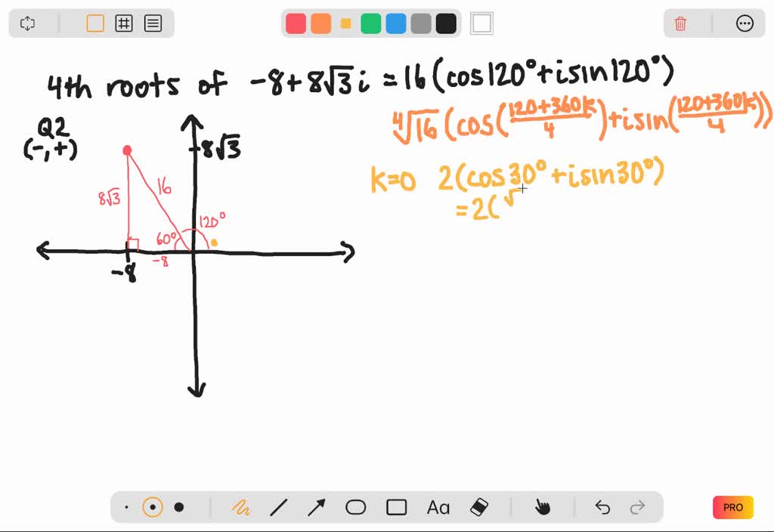Open the more options ellipsis menu

[745, 23]
